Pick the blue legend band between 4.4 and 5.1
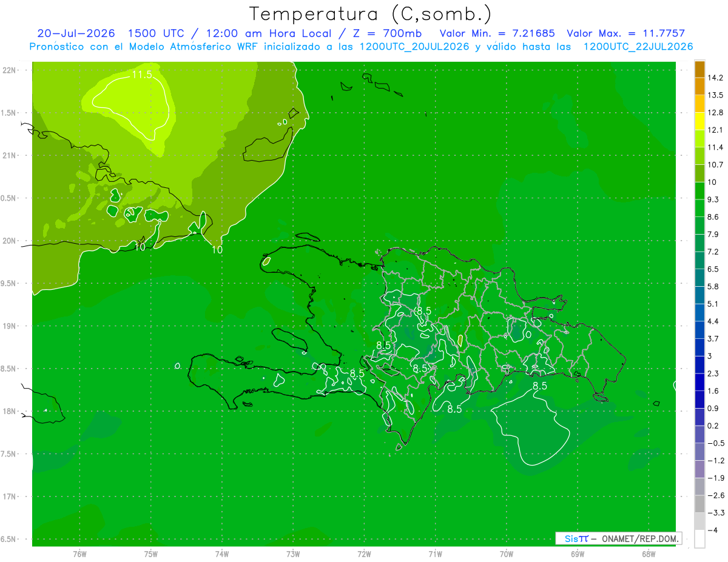 (699, 313)
